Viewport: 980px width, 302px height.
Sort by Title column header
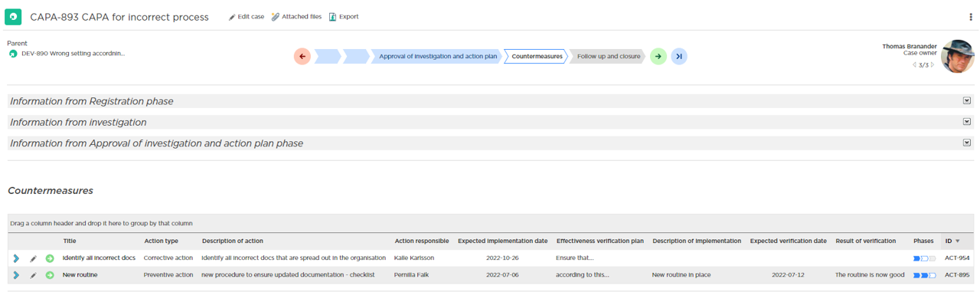click(x=70, y=241)
